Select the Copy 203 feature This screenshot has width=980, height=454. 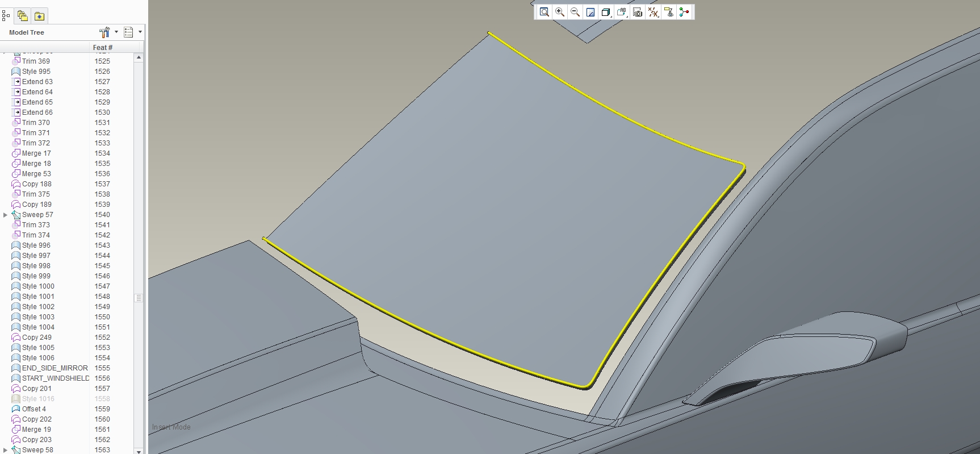pyautogui.click(x=37, y=440)
